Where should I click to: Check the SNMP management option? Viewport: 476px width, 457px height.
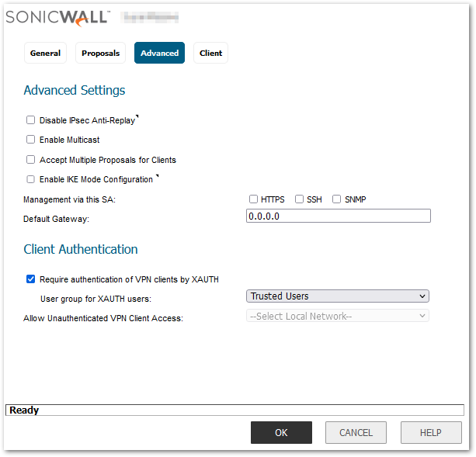click(x=337, y=199)
